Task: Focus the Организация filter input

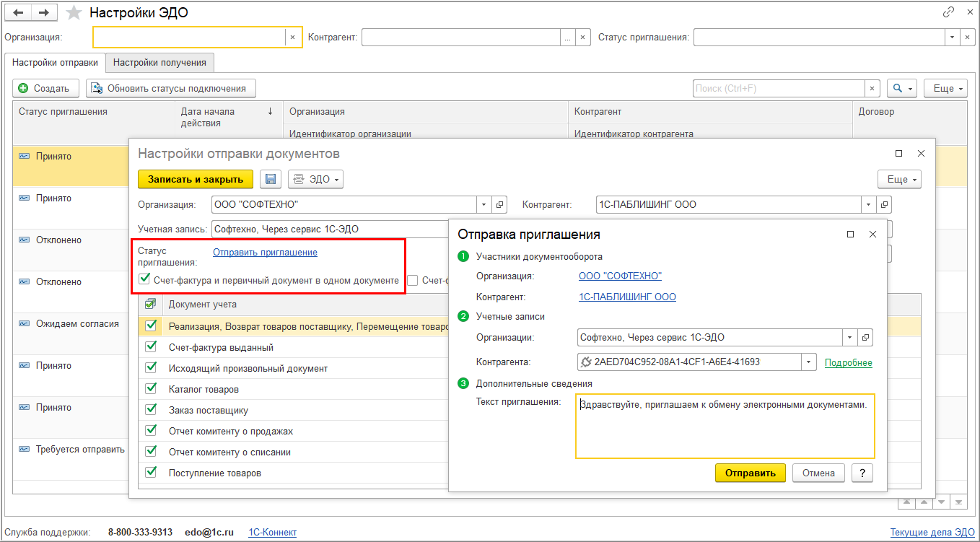Action: point(189,38)
